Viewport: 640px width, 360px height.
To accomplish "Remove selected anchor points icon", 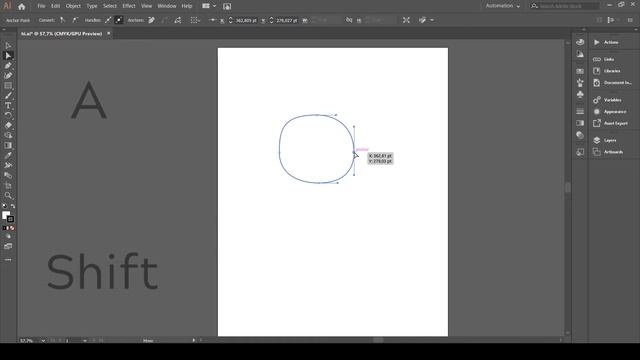I will (x=151, y=20).
